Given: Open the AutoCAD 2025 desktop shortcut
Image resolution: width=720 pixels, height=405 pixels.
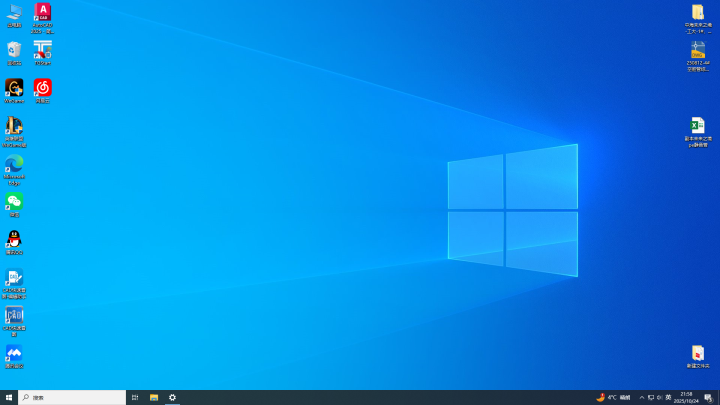Looking at the screenshot, I should click(42, 18).
